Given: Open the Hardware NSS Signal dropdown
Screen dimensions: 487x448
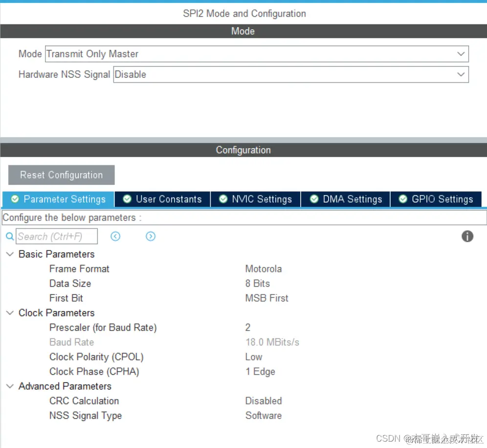Looking at the screenshot, I should pyautogui.click(x=291, y=74).
